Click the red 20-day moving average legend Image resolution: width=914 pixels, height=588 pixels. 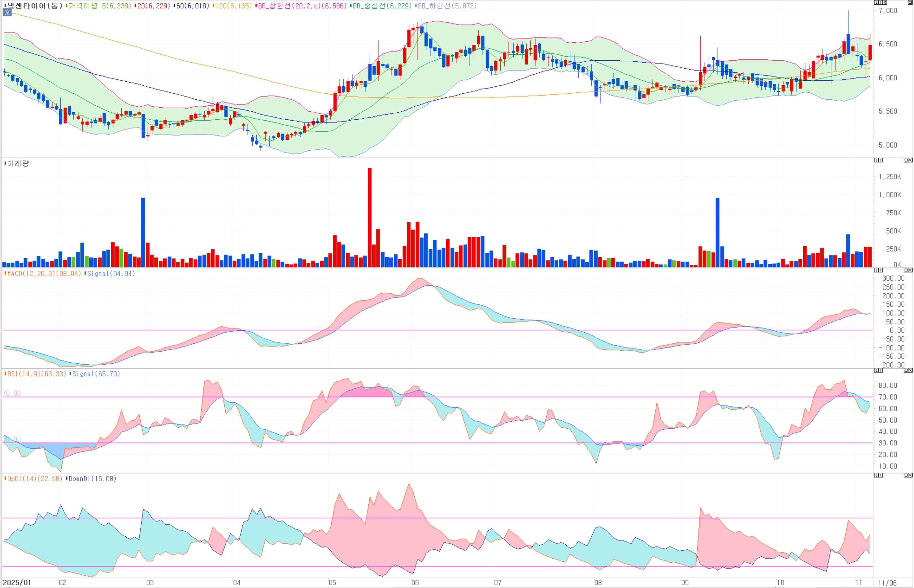[x=153, y=6]
